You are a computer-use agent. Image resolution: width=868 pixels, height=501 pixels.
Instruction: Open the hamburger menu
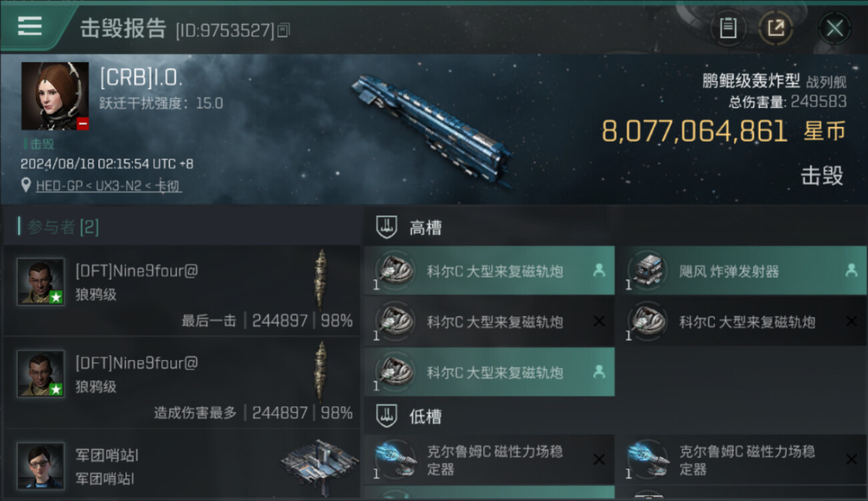click(29, 26)
